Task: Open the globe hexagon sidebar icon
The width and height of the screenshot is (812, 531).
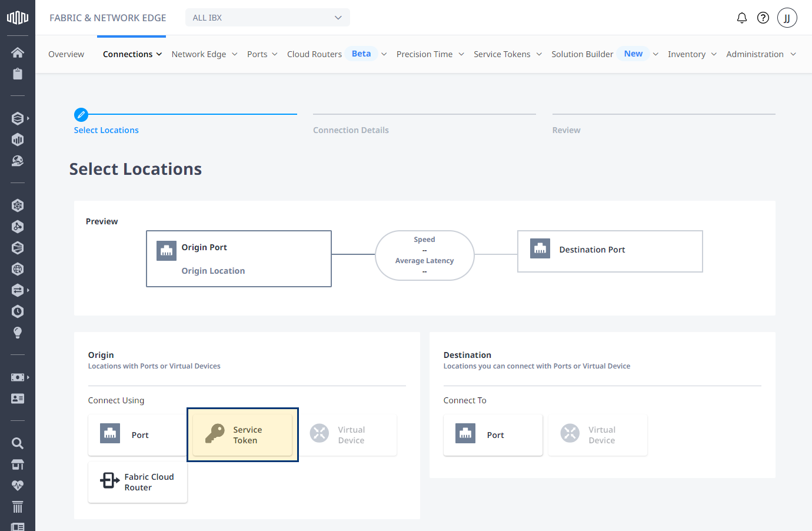Action: point(18,269)
